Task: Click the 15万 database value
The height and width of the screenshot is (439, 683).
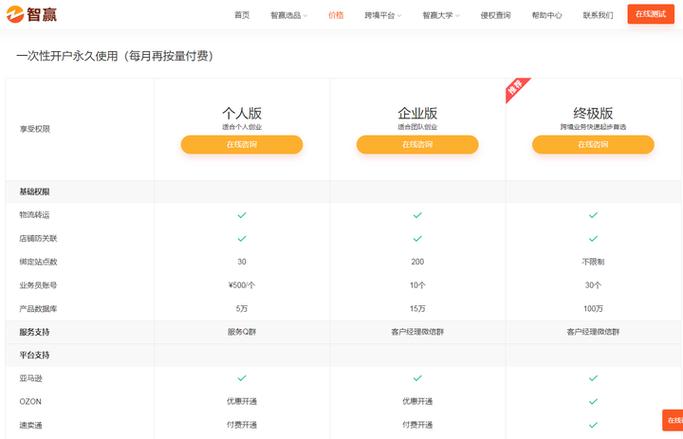Action: (x=417, y=308)
